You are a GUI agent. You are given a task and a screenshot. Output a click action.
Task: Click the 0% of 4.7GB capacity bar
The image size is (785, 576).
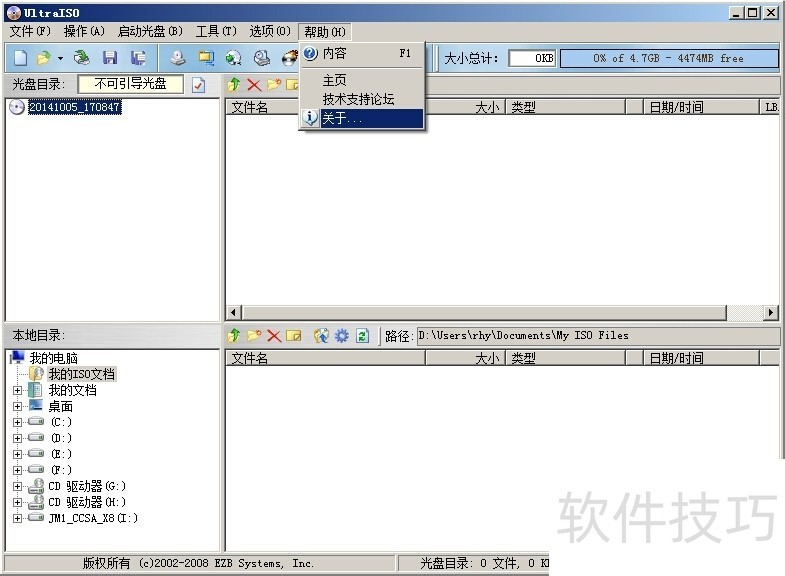pyautogui.click(x=669, y=58)
